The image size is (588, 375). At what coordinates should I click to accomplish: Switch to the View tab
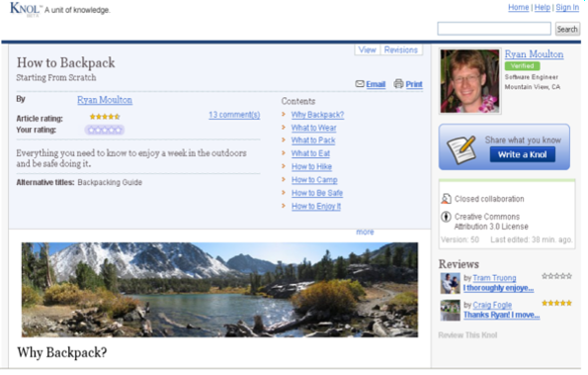[367, 49]
